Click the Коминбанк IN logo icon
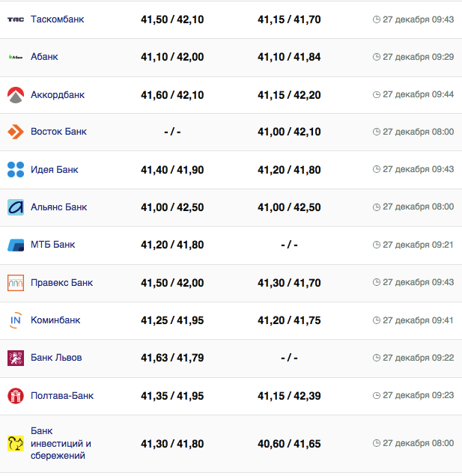Screen dimensions: 462x476 [x=16, y=320]
